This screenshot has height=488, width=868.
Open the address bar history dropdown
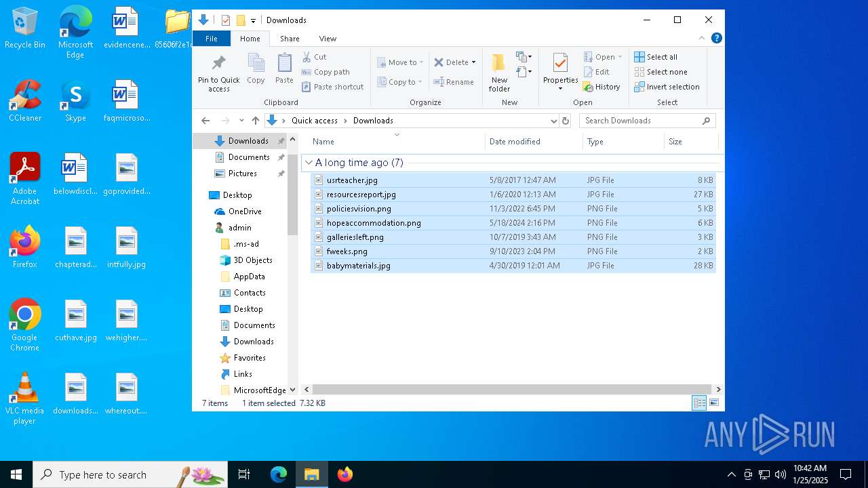click(x=554, y=121)
